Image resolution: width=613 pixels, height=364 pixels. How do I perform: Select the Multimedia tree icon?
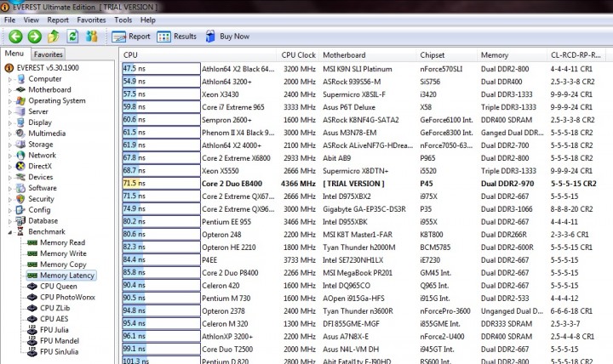pos(20,134)
